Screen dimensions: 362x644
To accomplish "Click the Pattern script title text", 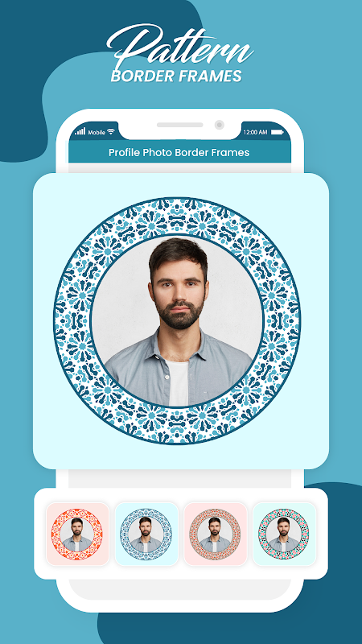I will pyautogui.click(x=179, y=47).
